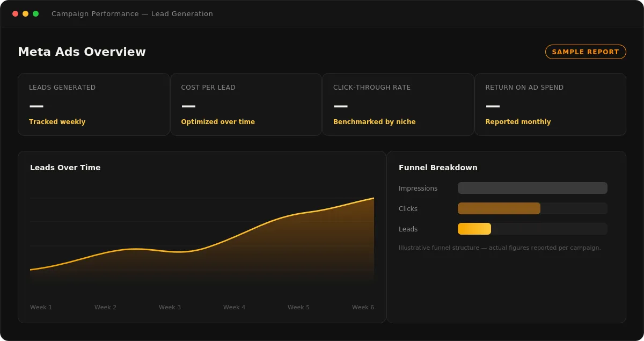
Task: Click the window title Campaign Performance — Lead Generation
Action: [x=132, y=14]
